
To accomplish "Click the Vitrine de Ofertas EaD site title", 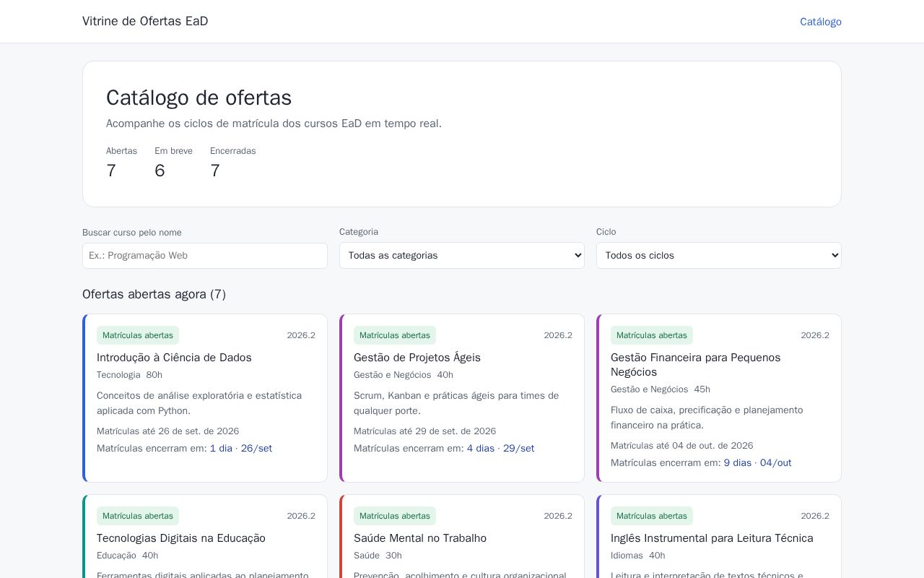I will [x=145, y=21].
